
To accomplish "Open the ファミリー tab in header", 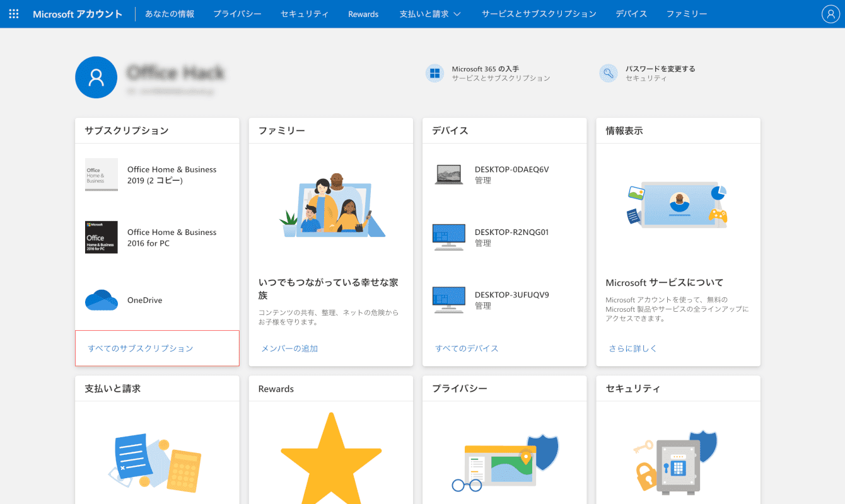I will (687, 14).
